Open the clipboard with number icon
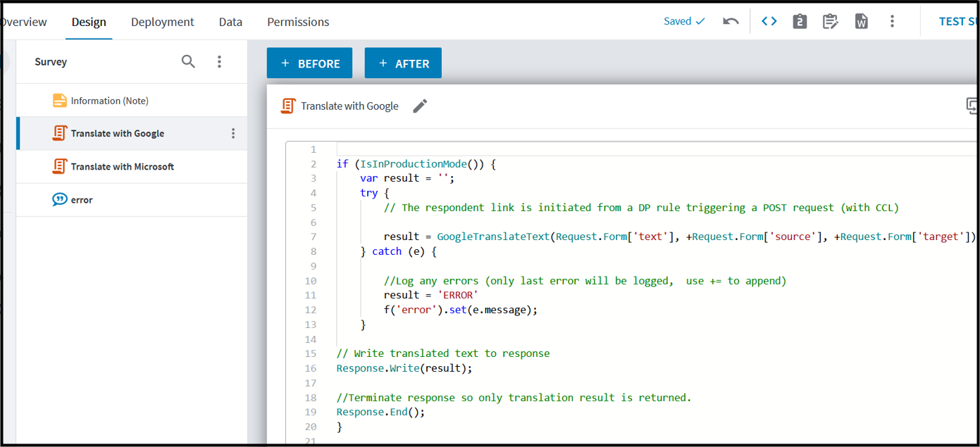Image resolution: width=980 pixels, height=447 pixels. tap(800, 21)
